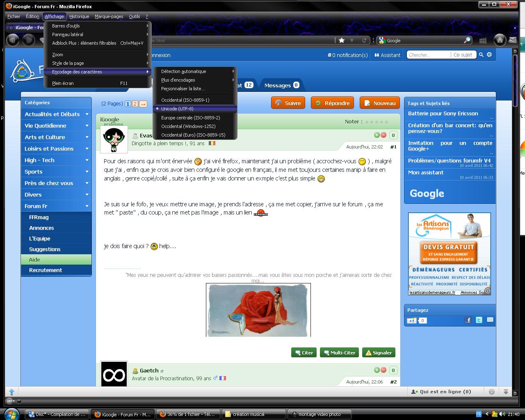Click the Nouveau topic button
The height and width of the screenshot is (420, 525).
(x=380, y=103)
